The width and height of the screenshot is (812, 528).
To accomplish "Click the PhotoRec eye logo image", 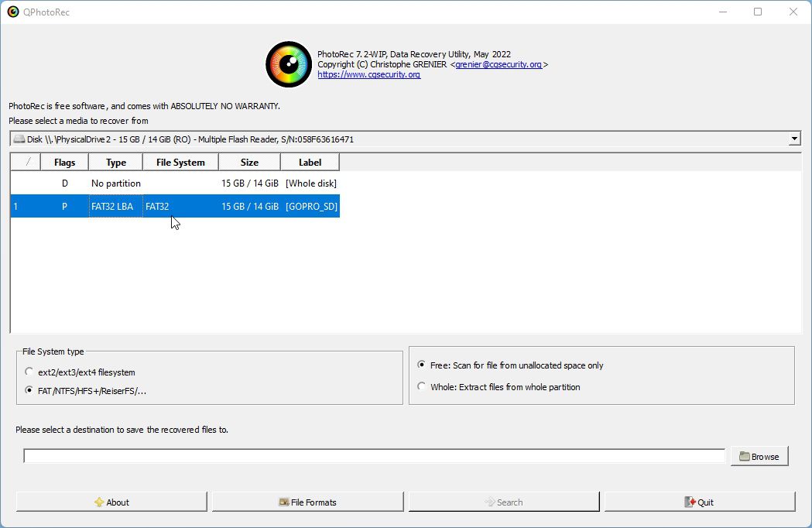I will click(289, 64).
